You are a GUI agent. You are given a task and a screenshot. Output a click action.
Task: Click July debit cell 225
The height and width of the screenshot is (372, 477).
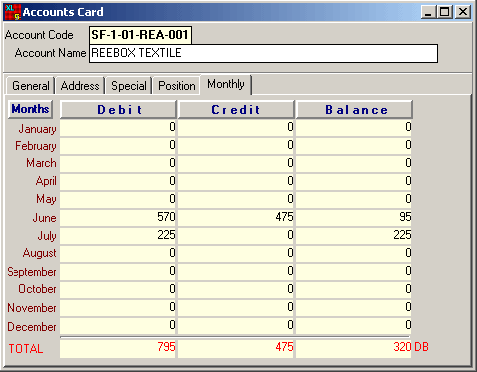(118, 235)
